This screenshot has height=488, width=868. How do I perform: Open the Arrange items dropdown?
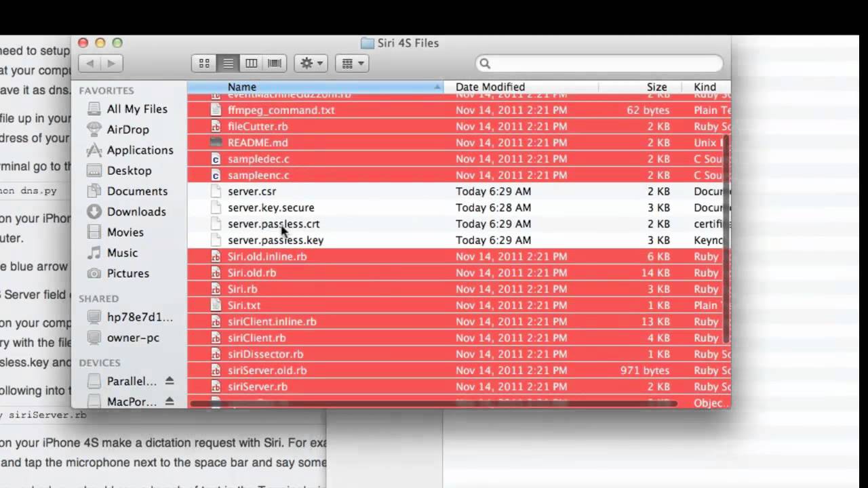[352, 64]
